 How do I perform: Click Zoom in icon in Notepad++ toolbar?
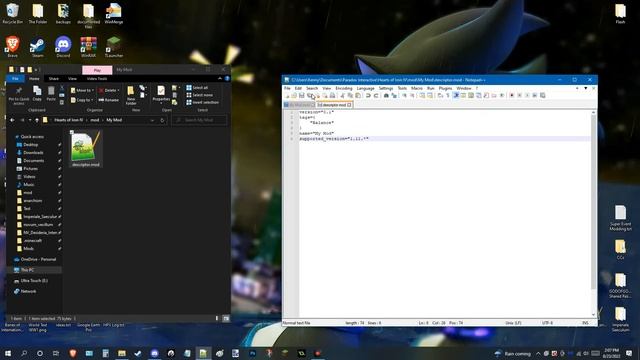(x=404, y=96)
